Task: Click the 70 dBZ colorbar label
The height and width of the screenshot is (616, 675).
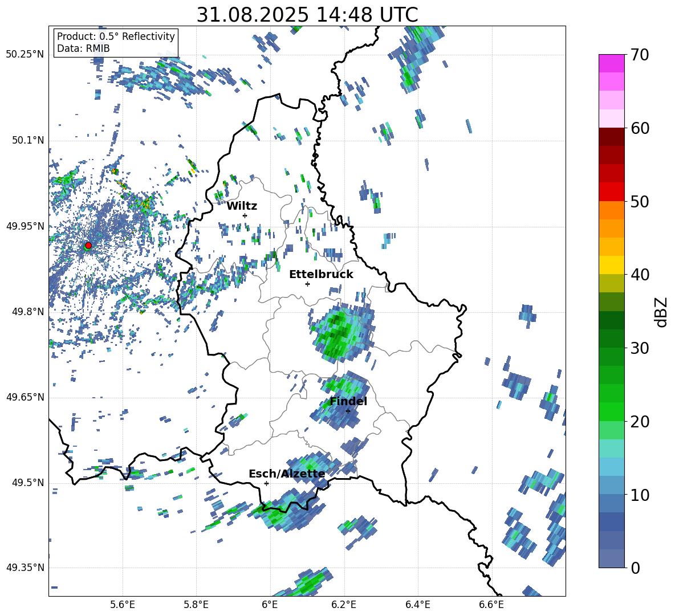Action: [x=640, y=55]
